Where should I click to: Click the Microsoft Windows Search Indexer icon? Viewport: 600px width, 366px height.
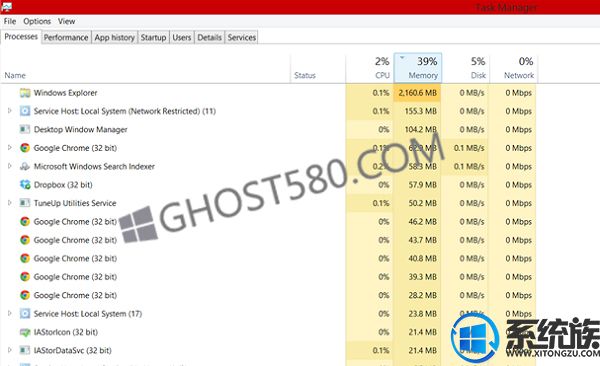(25, 166)
